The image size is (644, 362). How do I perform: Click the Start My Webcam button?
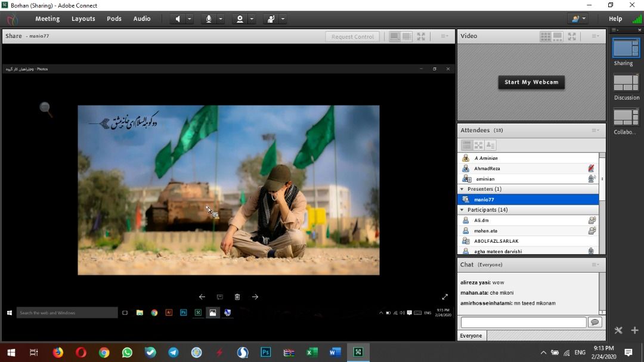[x=531, y=82]
